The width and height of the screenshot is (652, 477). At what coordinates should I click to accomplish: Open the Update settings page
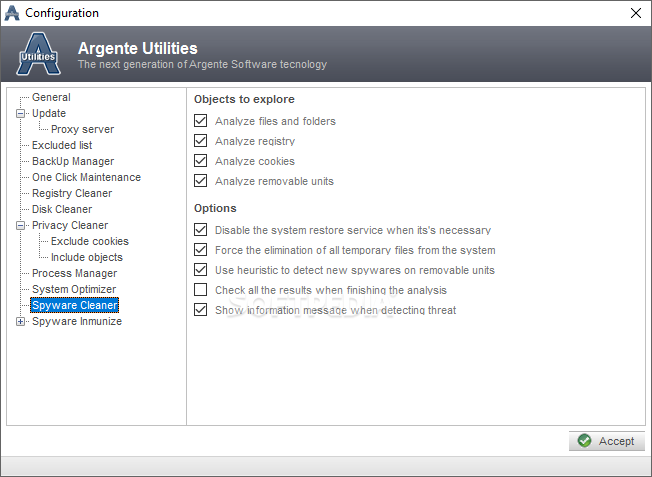point(49,113)
